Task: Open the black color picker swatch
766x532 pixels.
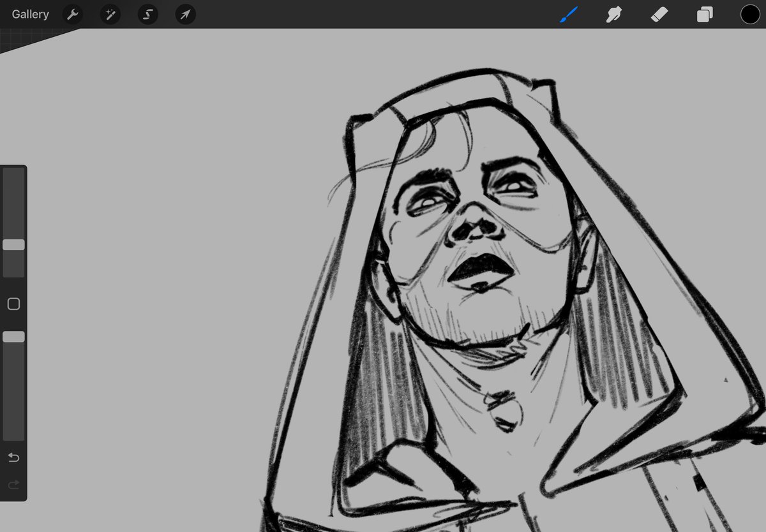Action: [x=750, y=14]
